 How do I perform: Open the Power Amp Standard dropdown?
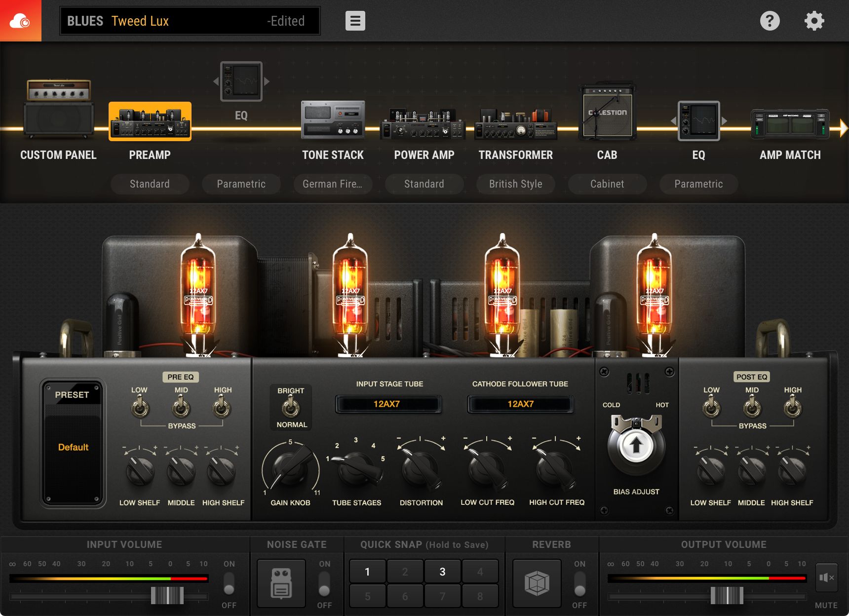point(424,184)
